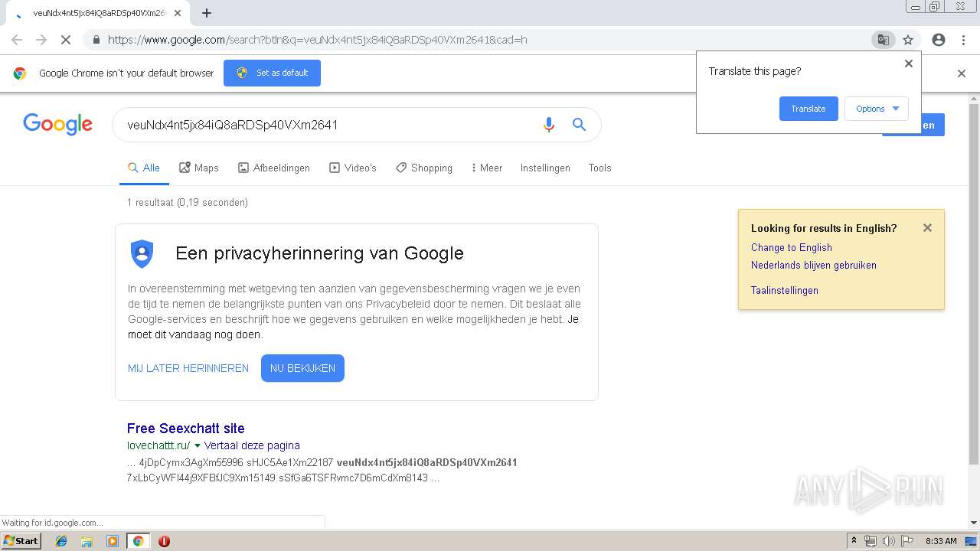
Task: Expand the translate Options dropdown
Action: click(877, 109)
